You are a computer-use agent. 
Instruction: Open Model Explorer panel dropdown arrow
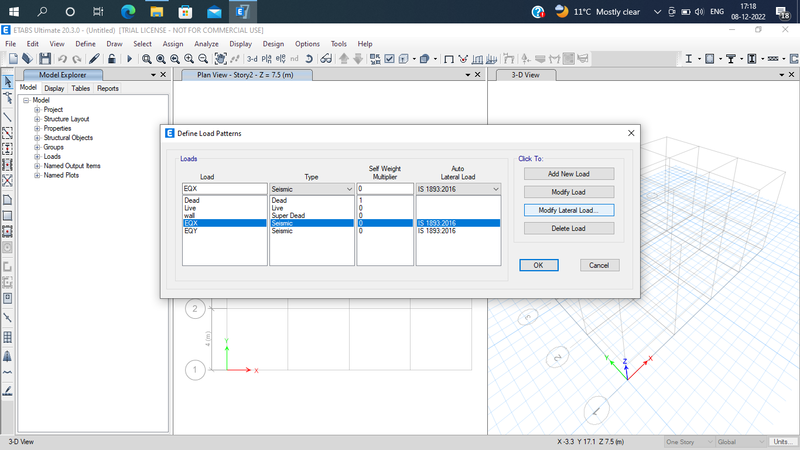pyautogui.click(x=153, y=75)
